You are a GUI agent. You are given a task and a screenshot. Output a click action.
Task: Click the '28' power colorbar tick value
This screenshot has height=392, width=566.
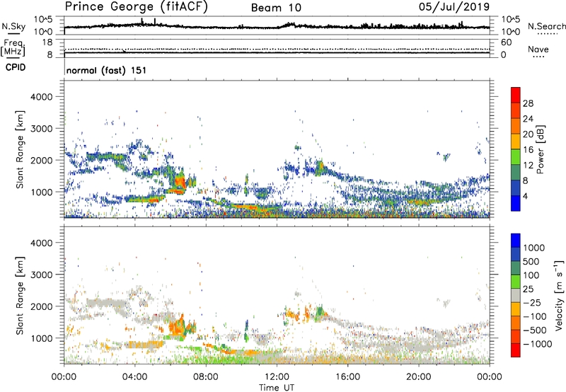[x=528, y=103]
